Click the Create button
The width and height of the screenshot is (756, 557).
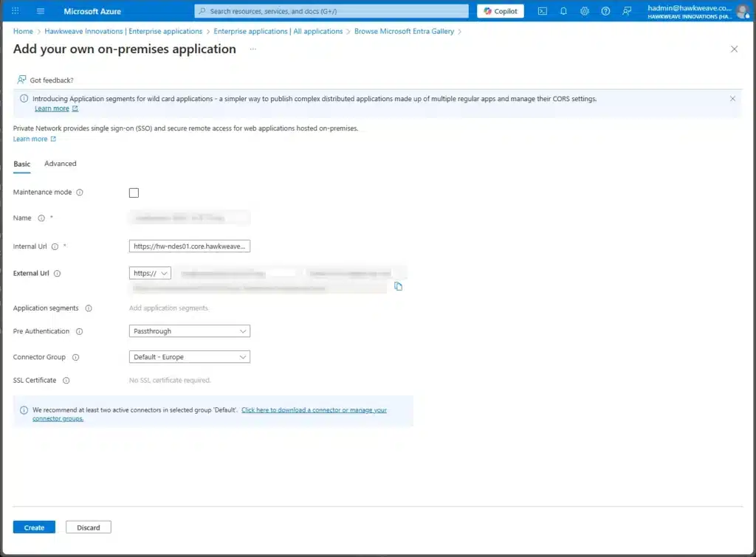(34, 527)
